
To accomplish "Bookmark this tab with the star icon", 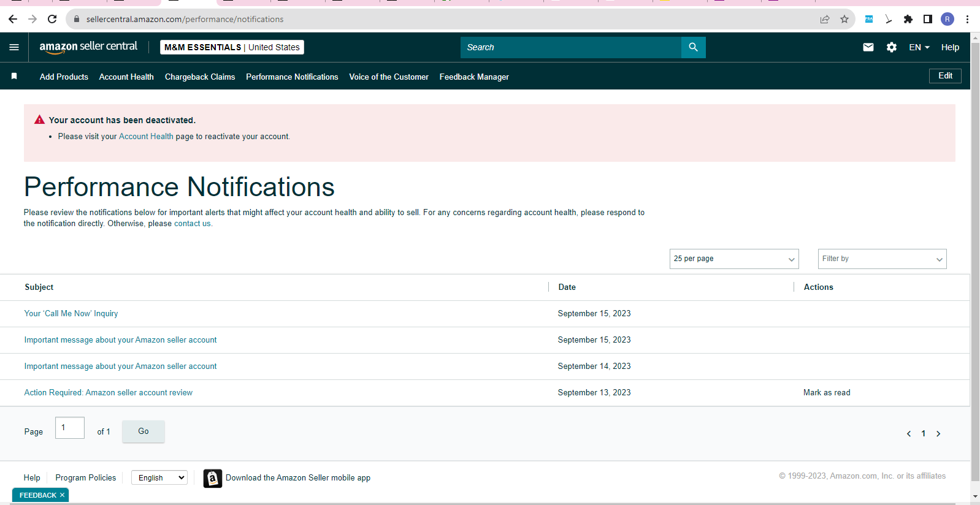I will 844,19.
